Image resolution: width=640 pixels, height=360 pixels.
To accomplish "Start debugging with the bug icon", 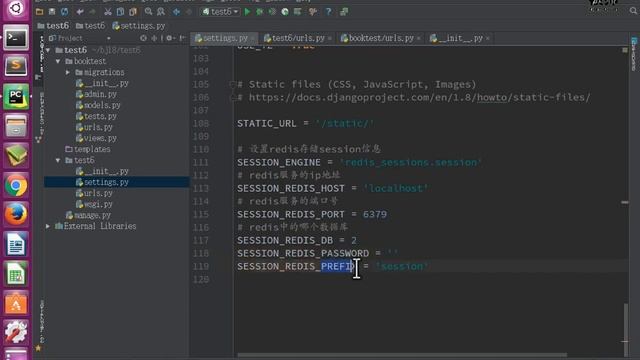I will 260,12.
